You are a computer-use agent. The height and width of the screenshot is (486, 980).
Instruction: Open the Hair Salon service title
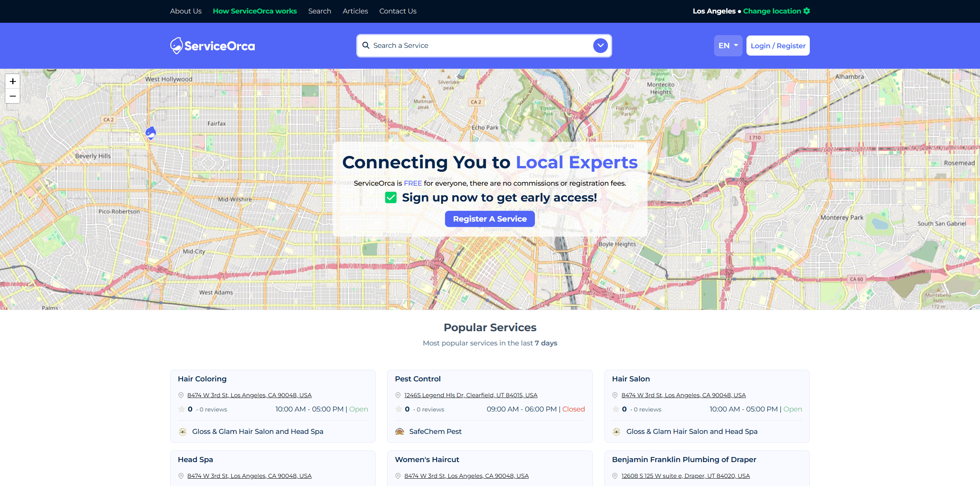click(x=631, y=379)
